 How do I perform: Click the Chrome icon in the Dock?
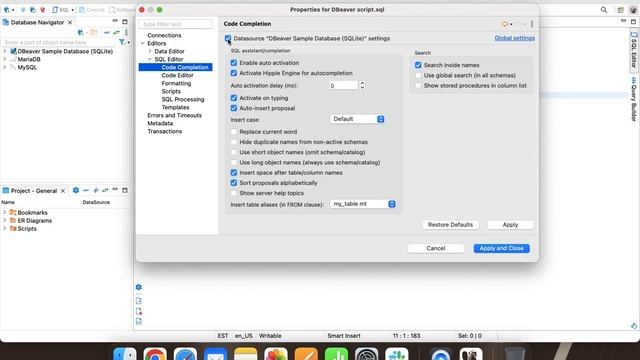click(155, 354)
